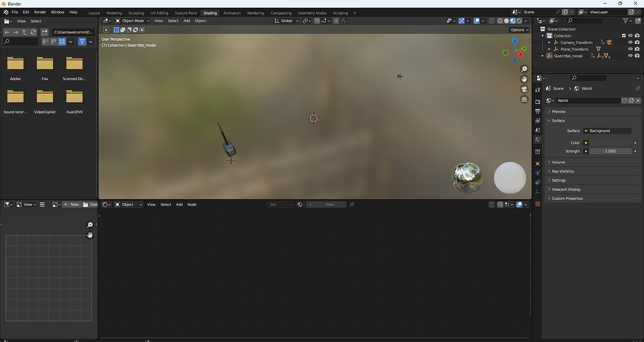Select rendered viewport shading
This screenshot has height=342, width=644.
[x=520, y=21]
